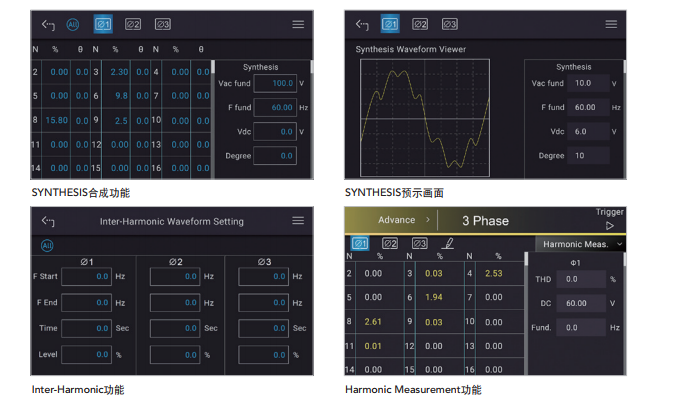
Task: Click scrollbar beside Harmonic Measurement table
Action: pyautogui.click(x=526, y=314)
